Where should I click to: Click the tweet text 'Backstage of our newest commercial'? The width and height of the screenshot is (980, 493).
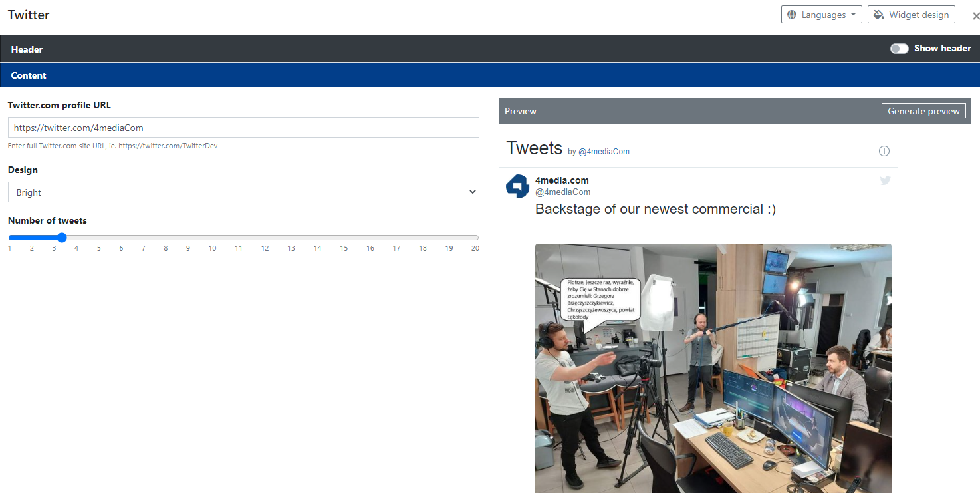click(656, 209)
